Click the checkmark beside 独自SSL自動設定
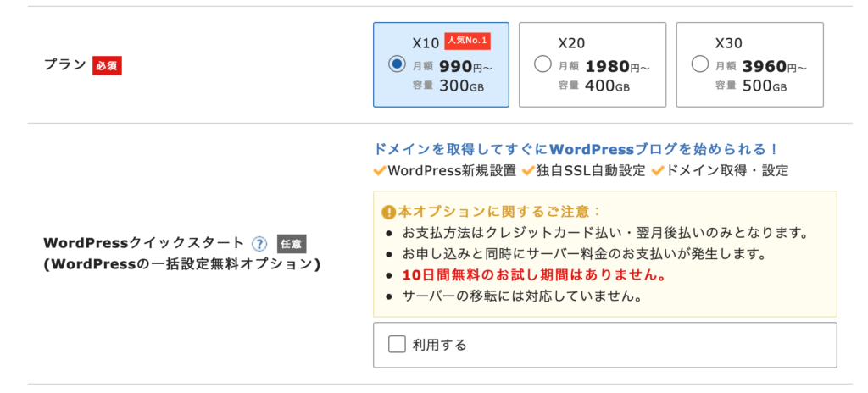 (527, 171)
